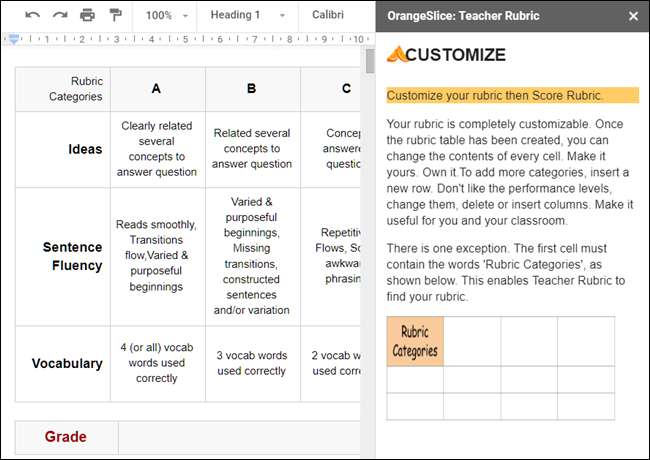Click the Redo arrow icon
The height and width of the screenshot is (460, 650).
pyautogui.click(x=60, y=15)
